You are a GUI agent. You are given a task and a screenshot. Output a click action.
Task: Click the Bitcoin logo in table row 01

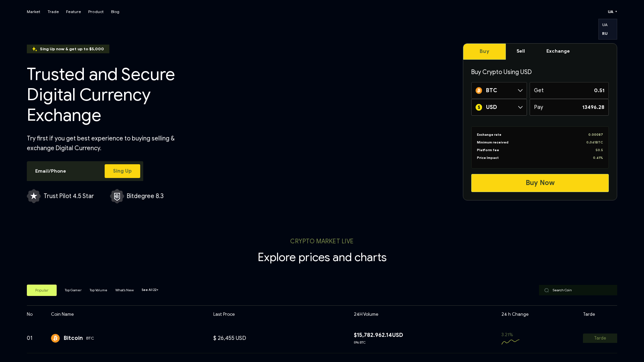click(x=55, y=338)
